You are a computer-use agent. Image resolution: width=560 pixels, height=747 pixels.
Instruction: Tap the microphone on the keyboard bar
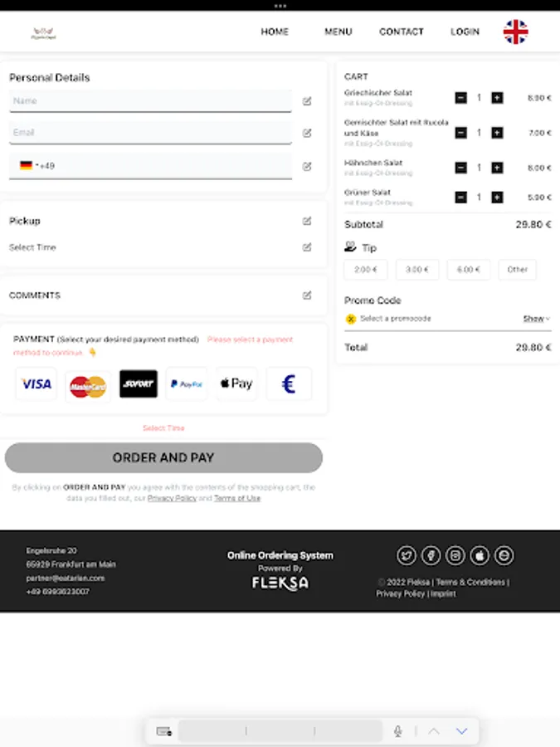click(x=398, y=731)
